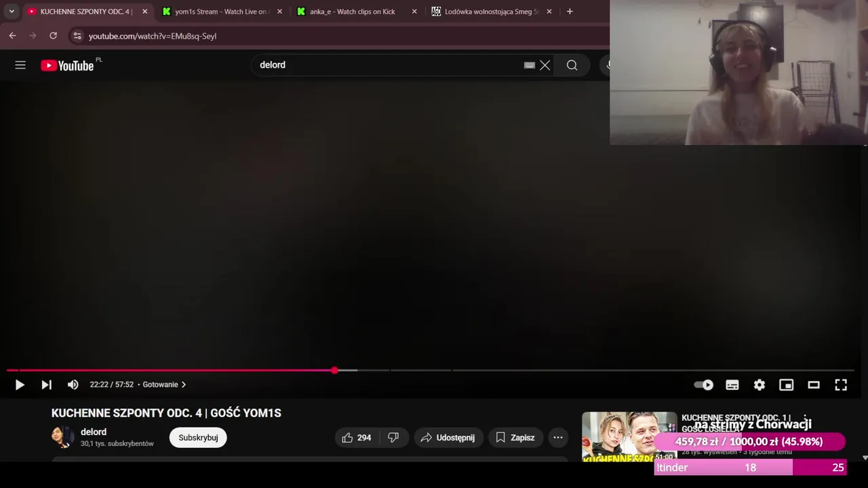Viewport: 868px width, 488px height.
Task: Switch to the anka_e Watch clips tab
Action: 357,12
